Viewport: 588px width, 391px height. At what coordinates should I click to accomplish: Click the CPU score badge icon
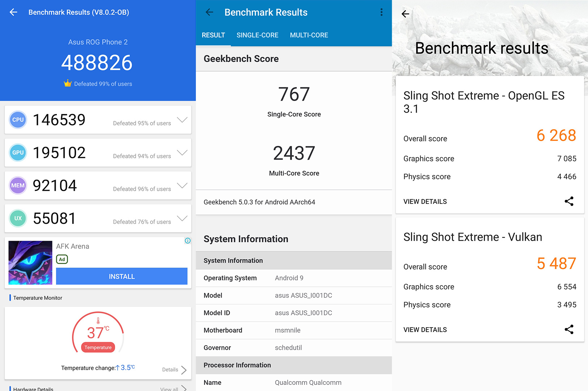pos(18,120)
